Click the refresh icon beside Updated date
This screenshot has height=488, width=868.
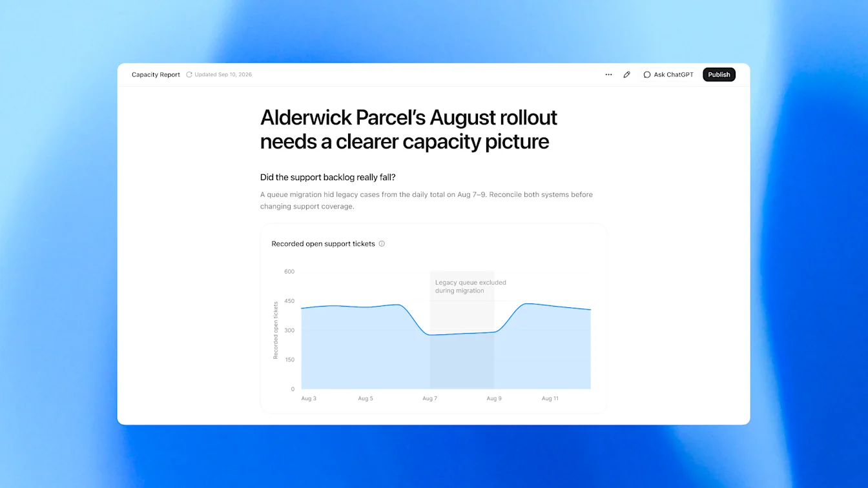(189, 75)
